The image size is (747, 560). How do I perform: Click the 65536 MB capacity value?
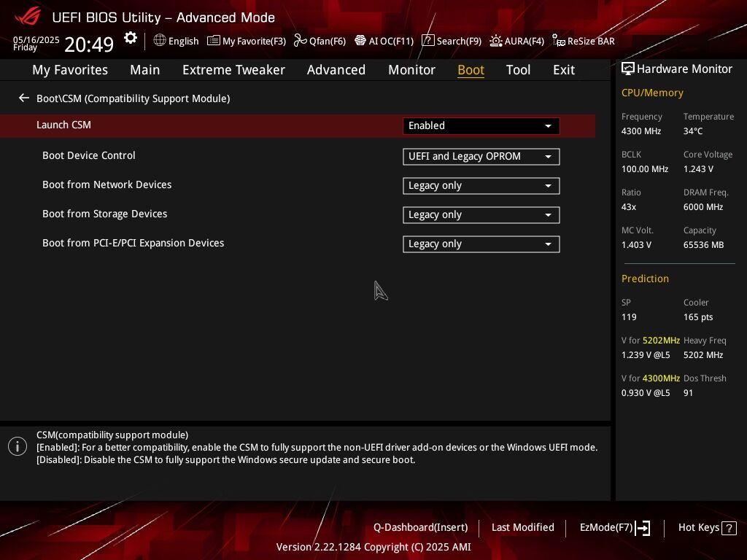(703, 245)
